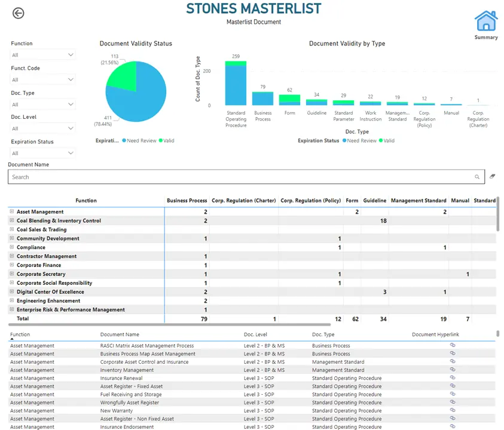Viewport: 504px width, 430px height.
Task: Select Need Review in bar chart legend
Action: point(359,141)
